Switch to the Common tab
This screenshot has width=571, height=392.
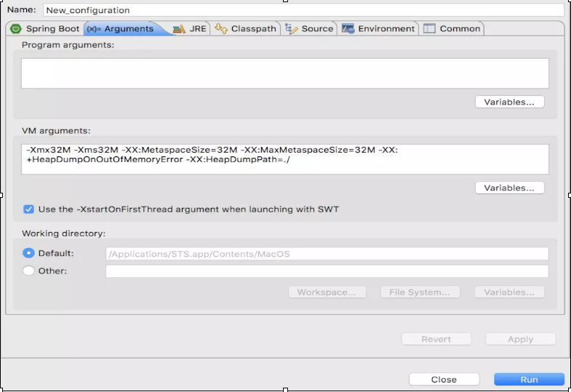point(452,28)
